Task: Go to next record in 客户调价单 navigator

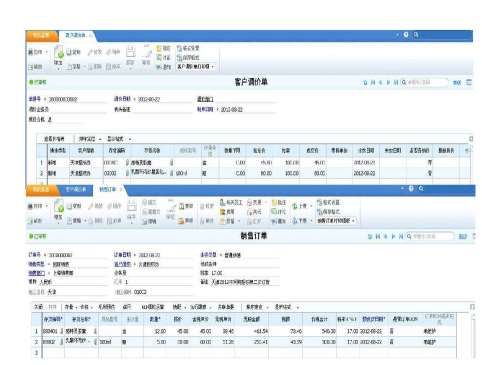Action: [x=388, y=82]
